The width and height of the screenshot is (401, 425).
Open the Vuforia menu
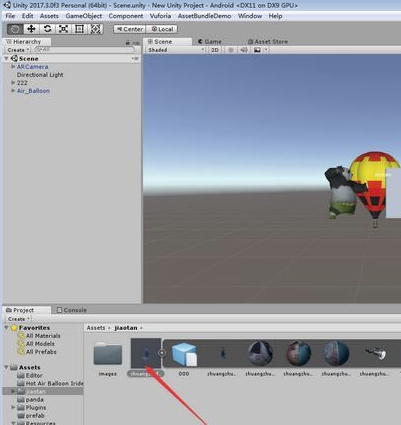160,16
